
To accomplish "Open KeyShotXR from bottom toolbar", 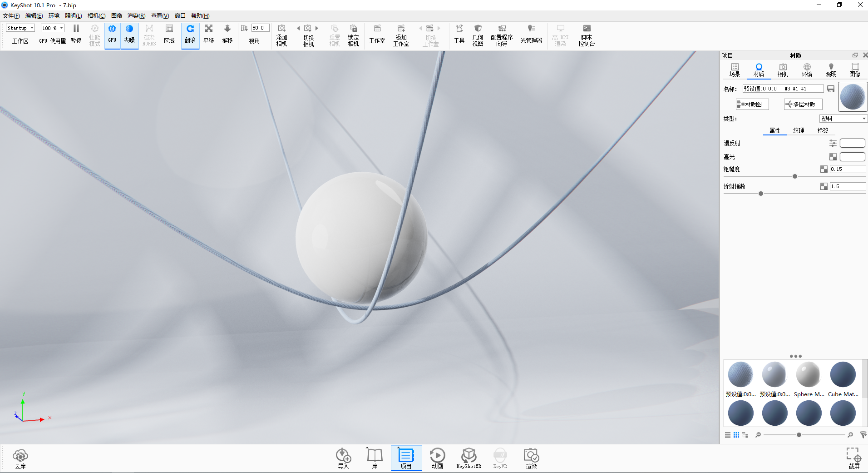I will (x=469, y=458).
